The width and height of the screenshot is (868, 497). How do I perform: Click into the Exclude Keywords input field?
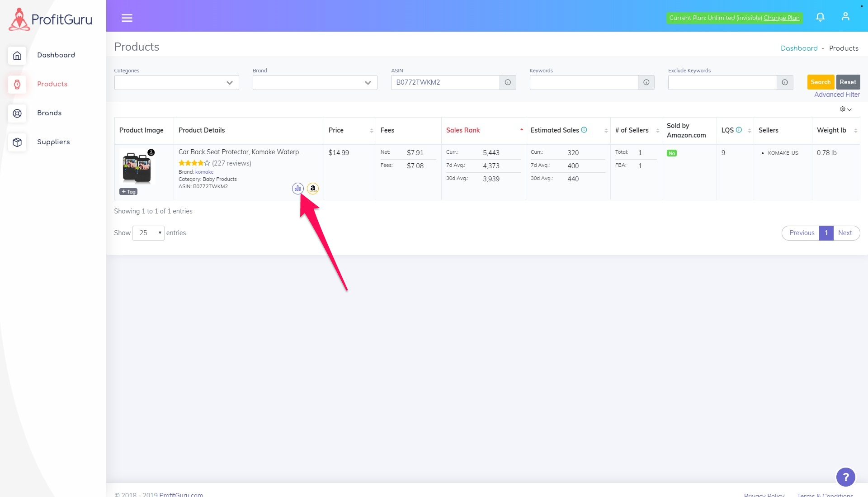pyautogui.click(x=722, y=82)
